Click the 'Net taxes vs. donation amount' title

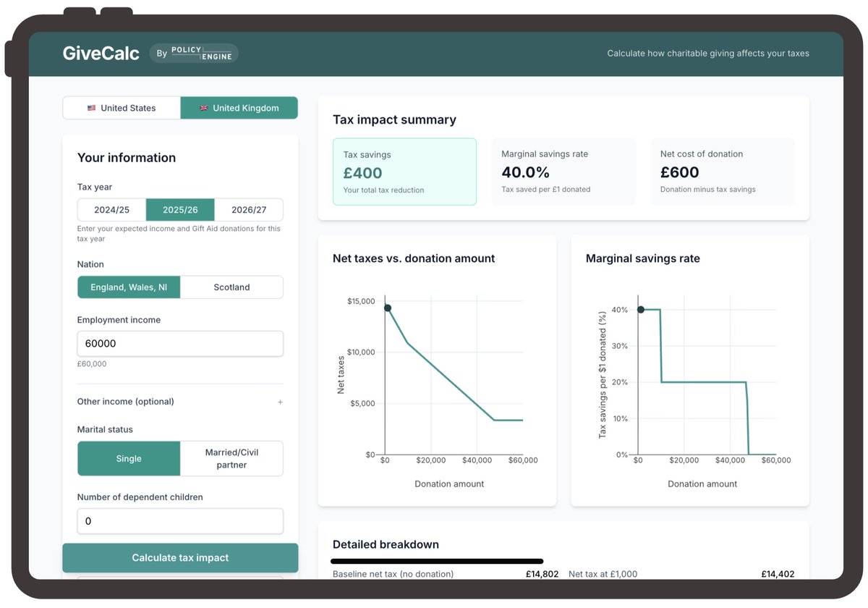(x=414, y=258)
